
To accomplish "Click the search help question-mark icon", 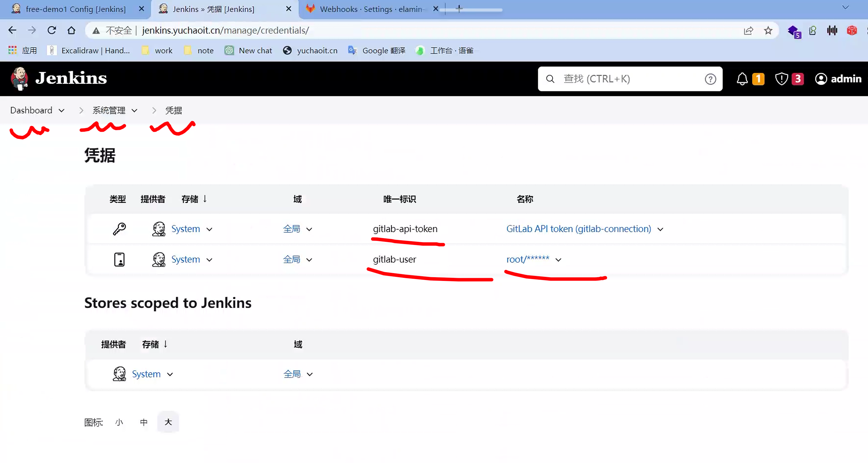I will click(710, 79).
